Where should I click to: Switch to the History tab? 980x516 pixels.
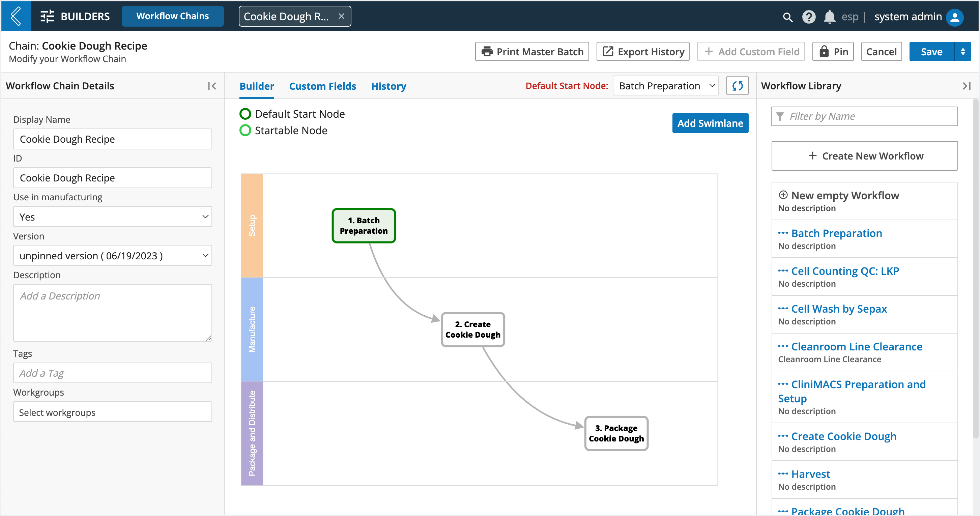click(x=389, y=86)
